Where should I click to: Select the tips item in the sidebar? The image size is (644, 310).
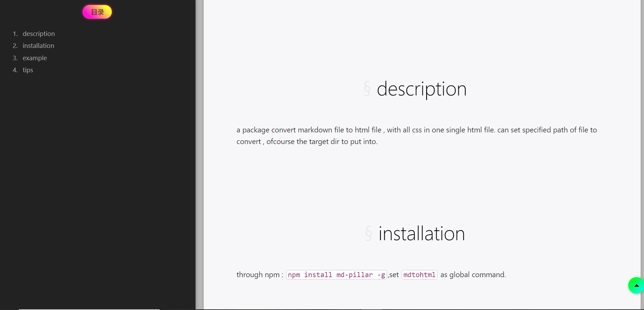28,70
